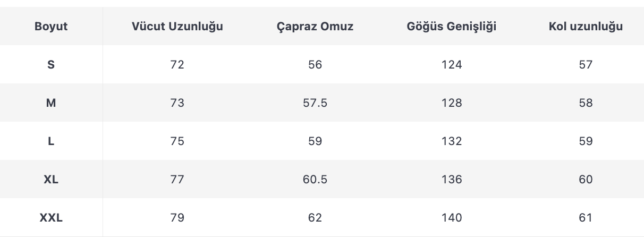Select the L size row label
This screenshot has height=237, width=644.
pyautogui.click(x=51, y=141)
